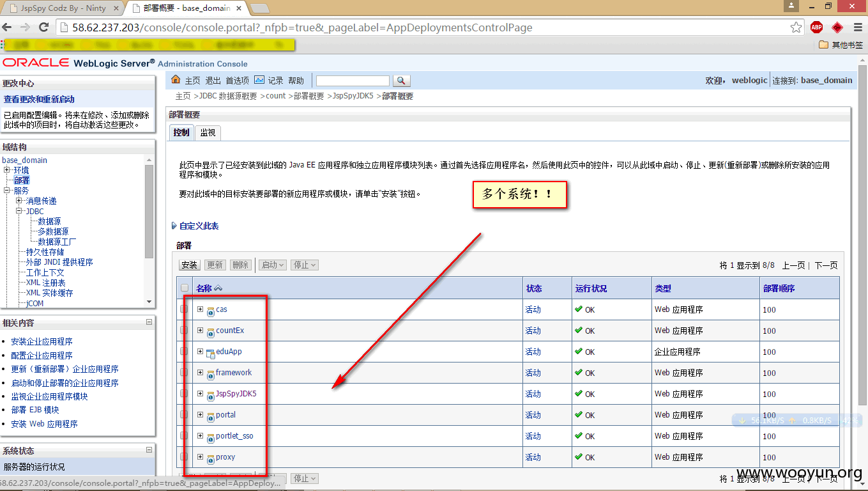Open the AdBlock Plus extension icon
Screen dimensions: 868x491
(816, 27)
